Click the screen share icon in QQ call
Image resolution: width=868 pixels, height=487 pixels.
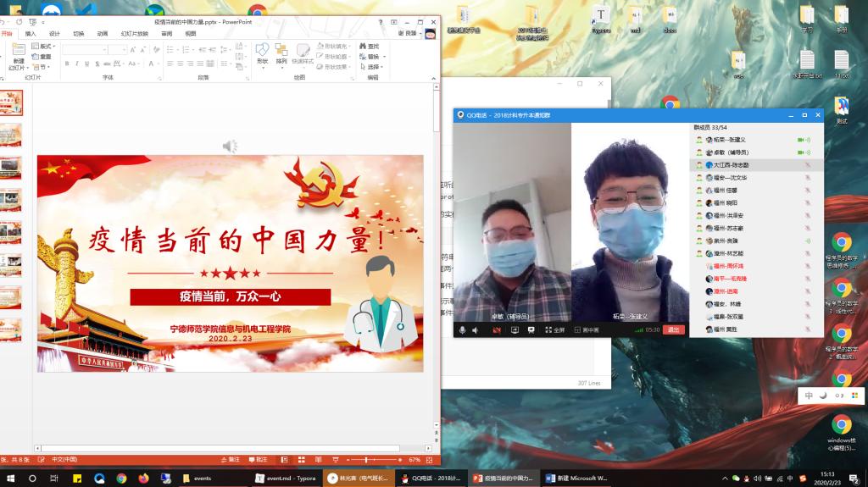[515, 329]
